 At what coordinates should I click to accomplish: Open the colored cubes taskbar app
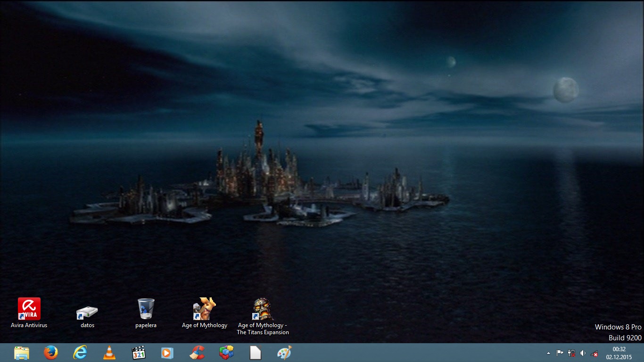point(226,353)
